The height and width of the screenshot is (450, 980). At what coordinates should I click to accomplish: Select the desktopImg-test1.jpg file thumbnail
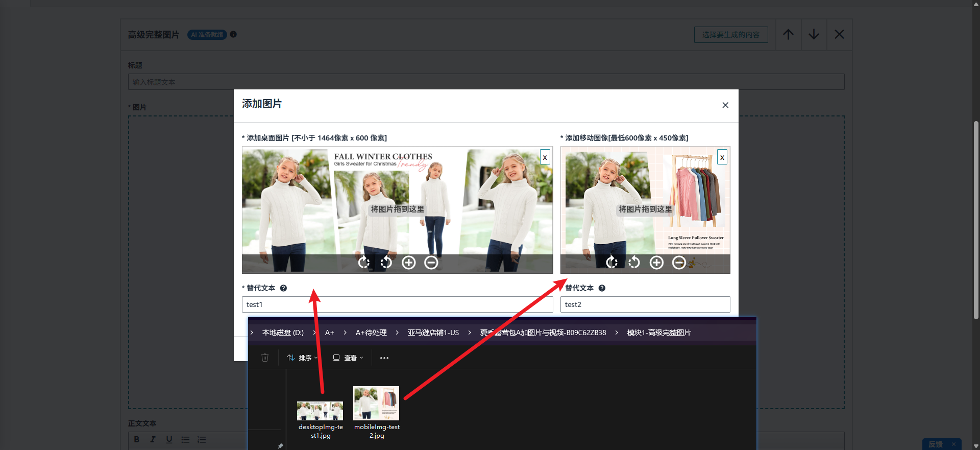[x=320, y=411]
